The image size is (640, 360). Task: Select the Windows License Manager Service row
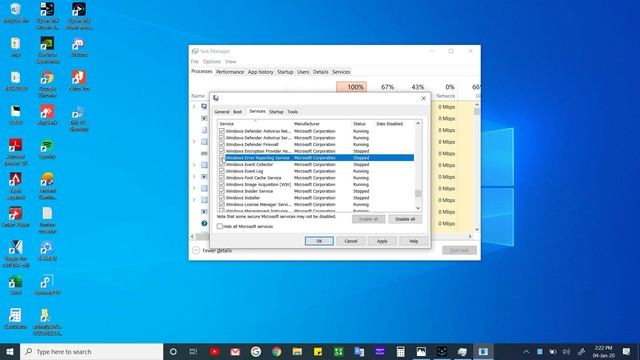pos(316,204)
